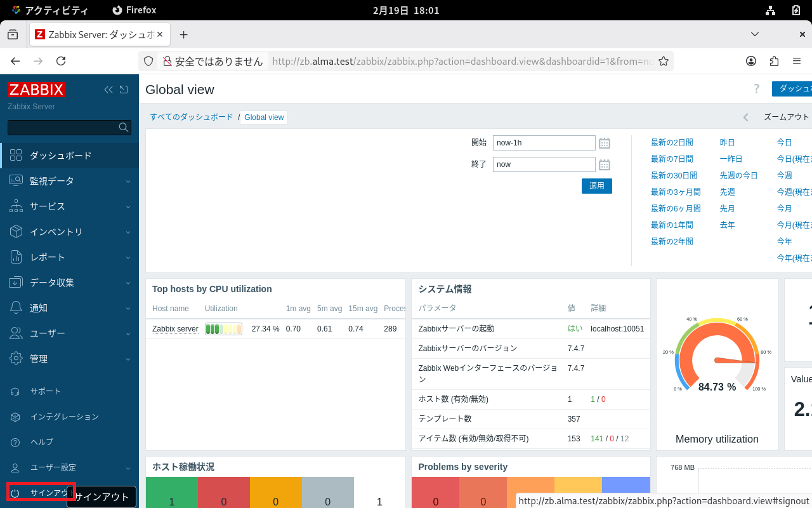The height and width of the screenshot is (508, 812).
Task: Click the Firefox View icon in the tab bar
Action: coord(13,34)
